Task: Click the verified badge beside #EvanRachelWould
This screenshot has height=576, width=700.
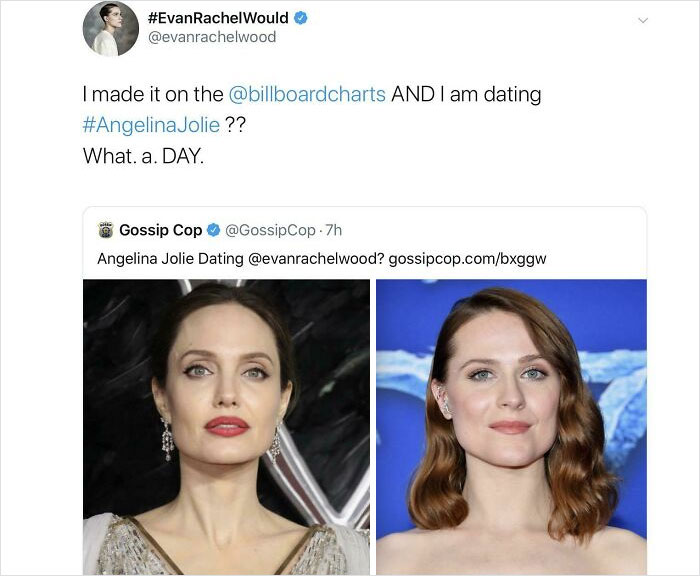Action: (300, 18)
